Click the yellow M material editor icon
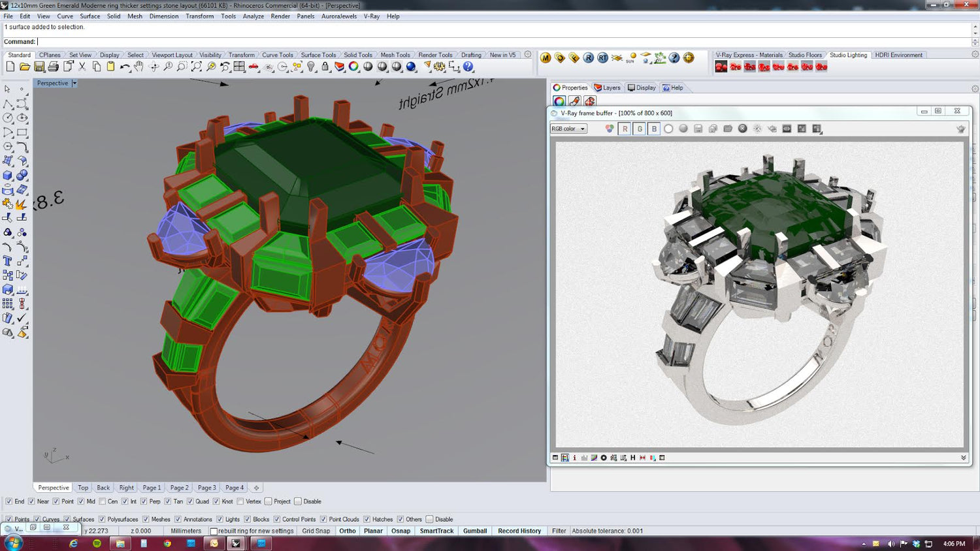Screen dimensions: 980x551 [x=546, y=58]
